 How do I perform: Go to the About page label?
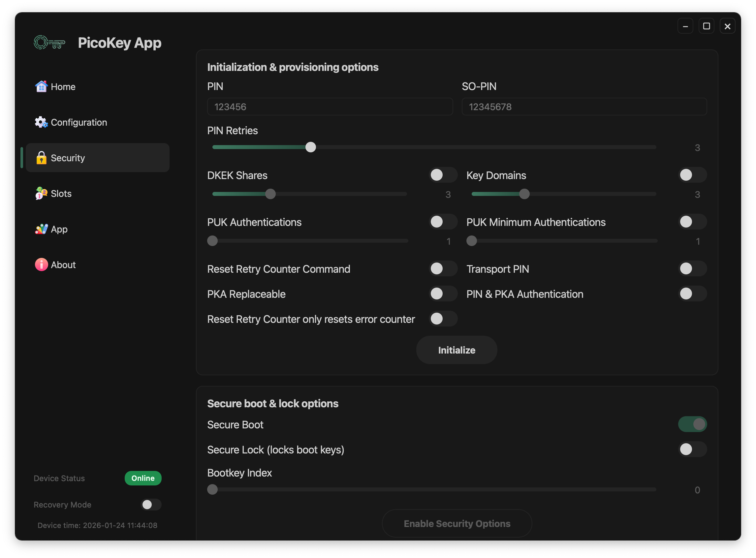pos(63,265)
